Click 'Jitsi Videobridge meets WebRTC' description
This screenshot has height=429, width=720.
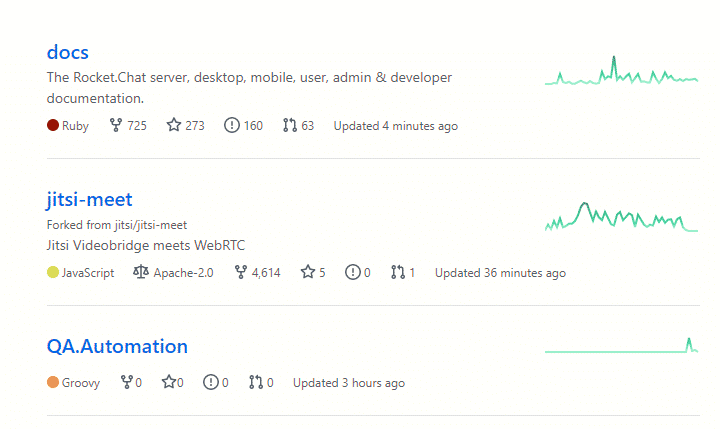[146, 245]
